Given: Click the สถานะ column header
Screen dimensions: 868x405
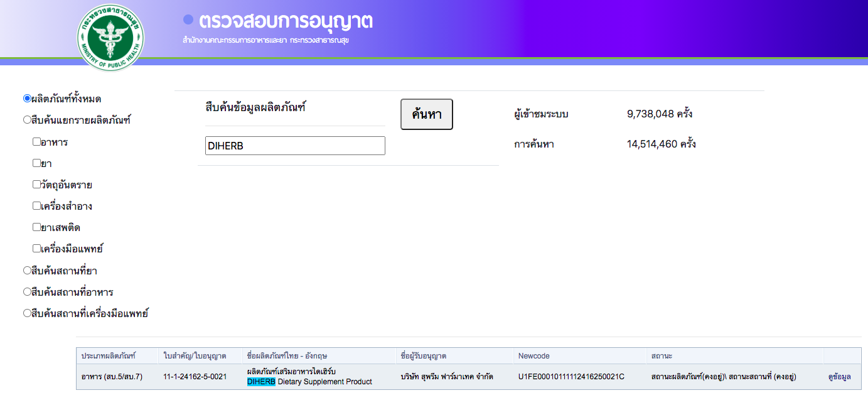Looking at the screenshot, I should pyautogui.click(x=662, y=356).
